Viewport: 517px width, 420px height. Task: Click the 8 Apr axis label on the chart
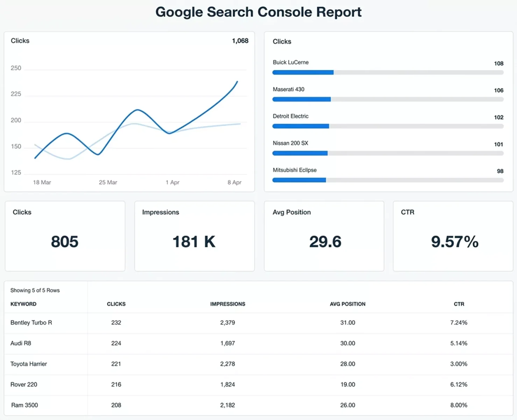234,182
